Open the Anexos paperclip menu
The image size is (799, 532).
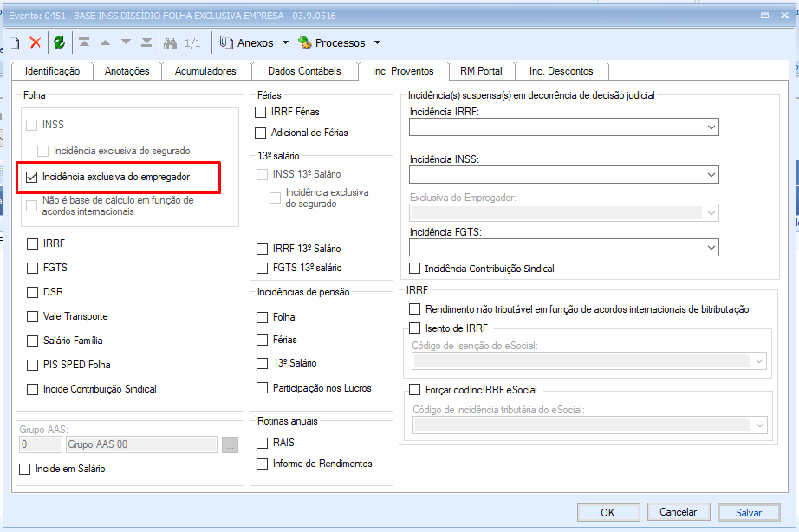tap(245, 42)
